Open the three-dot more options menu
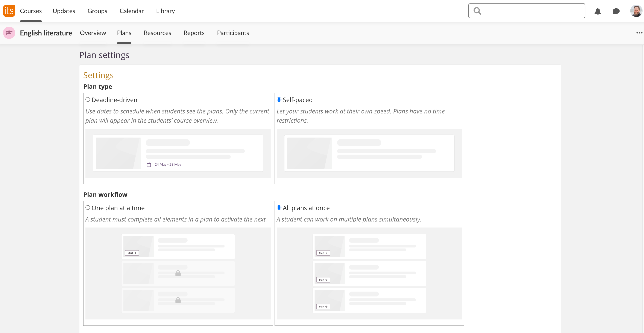The height and width of the screenshot is (333, 644). pos(639,33)
